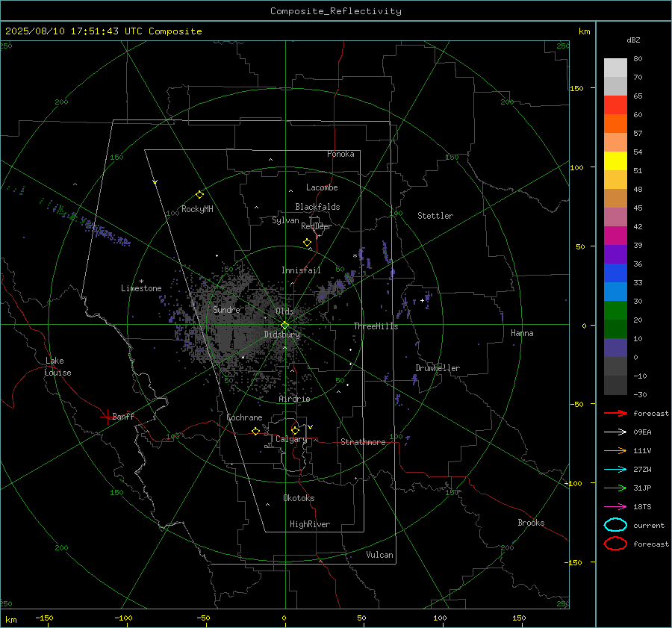Click the ThreeHills map label
Viewport: 672px width, 628px height.
point(376,326)
